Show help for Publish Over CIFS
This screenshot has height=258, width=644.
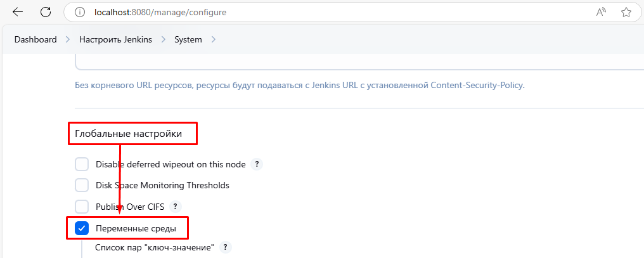pyautogui.click(x=176, y=207)
